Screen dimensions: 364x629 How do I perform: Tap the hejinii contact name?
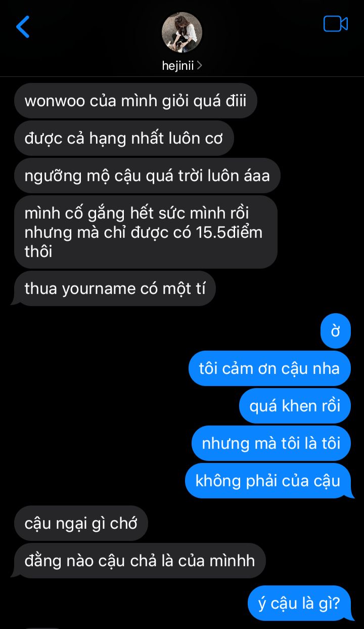point(178,65)
